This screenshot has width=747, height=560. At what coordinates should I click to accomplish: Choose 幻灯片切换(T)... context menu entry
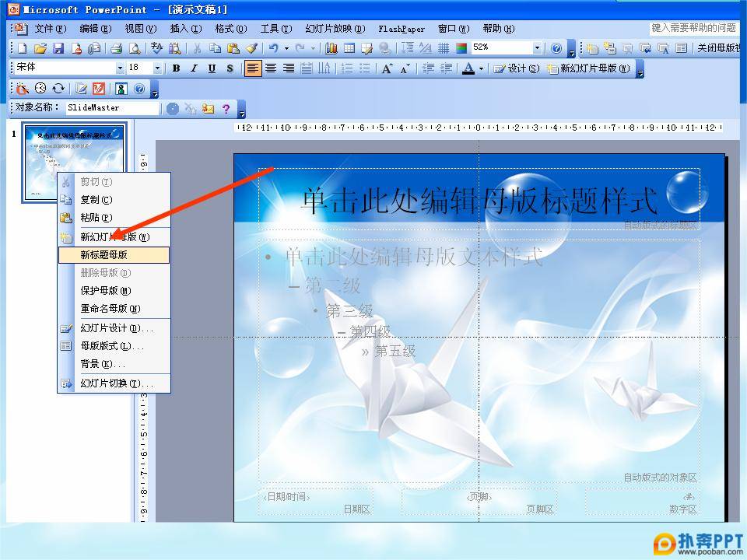tap(114, 383)
